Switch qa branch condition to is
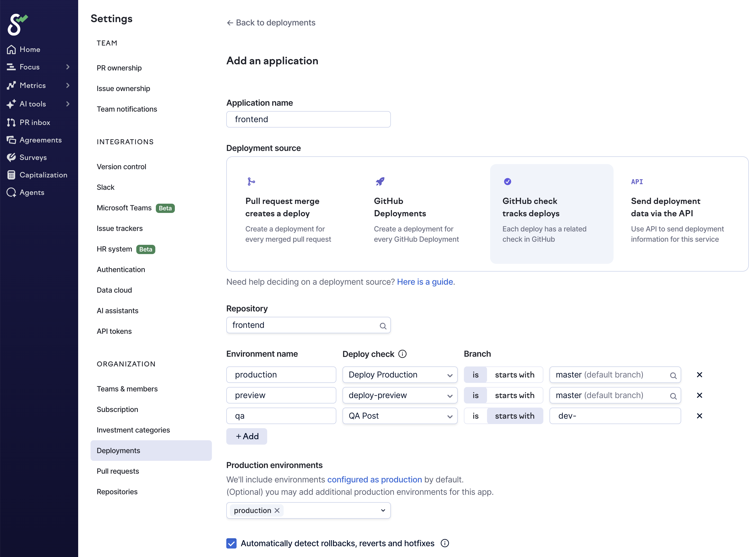Image resolution: width=756 pixels, height=557 pixels. pyautogui.click(x=475, y=416)
